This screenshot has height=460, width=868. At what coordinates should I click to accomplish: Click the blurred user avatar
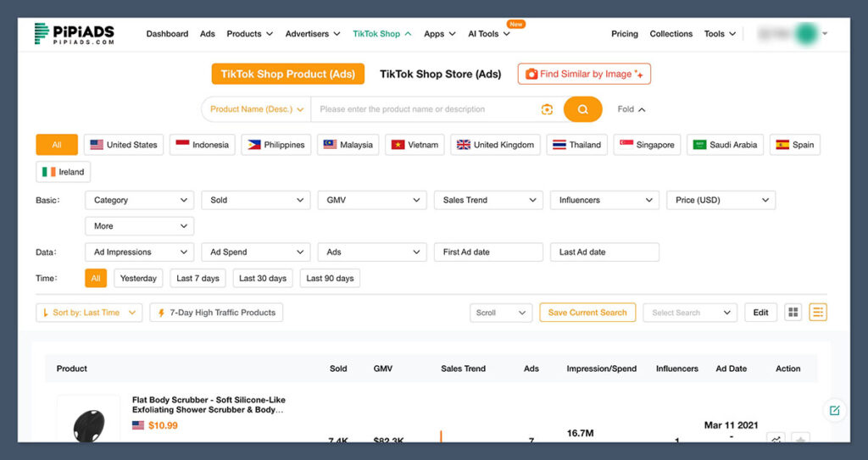pyautogui.click(x=806, y=34)
